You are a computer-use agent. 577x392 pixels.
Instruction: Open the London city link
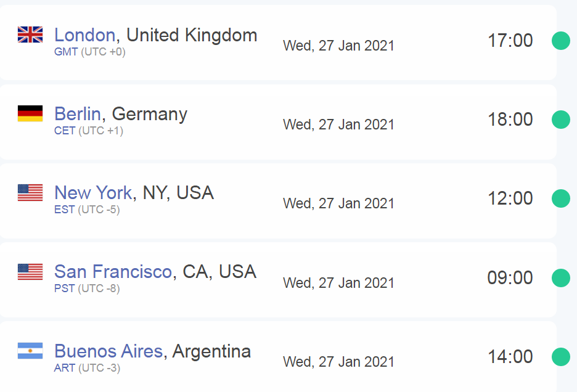tap(84, 35)
